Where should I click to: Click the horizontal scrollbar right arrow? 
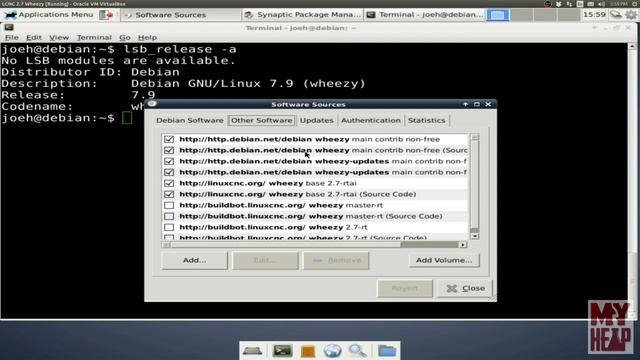[462, 245]
